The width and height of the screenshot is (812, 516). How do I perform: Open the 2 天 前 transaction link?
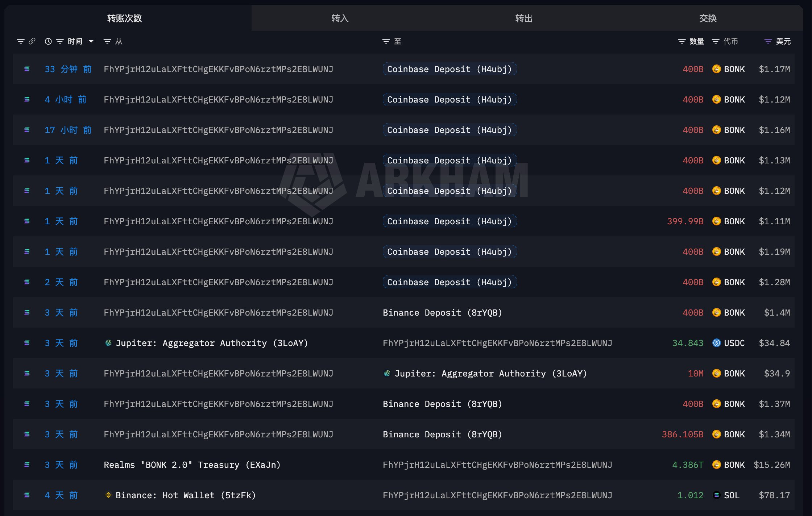pyautogui.click(x=61, y=282)
